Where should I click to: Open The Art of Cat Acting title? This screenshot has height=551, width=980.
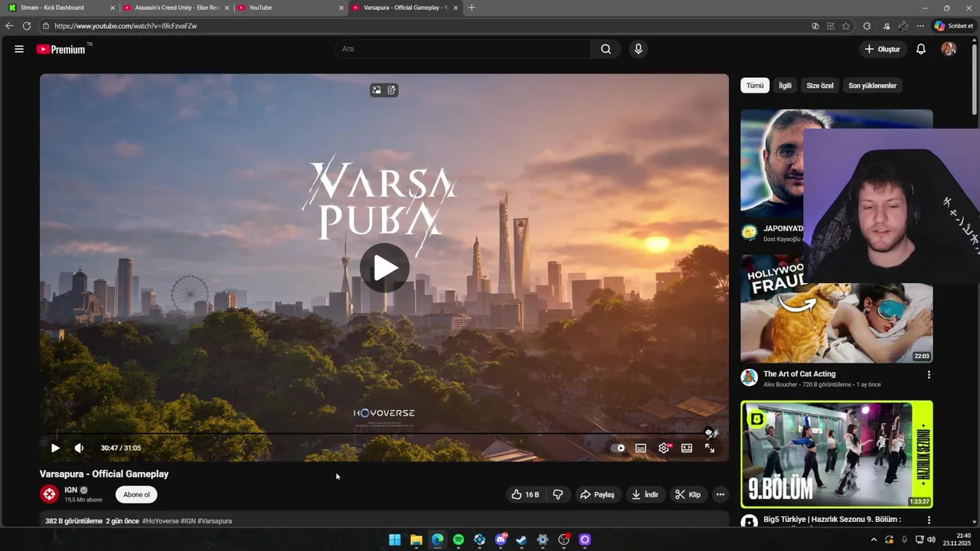coord(799,374)
